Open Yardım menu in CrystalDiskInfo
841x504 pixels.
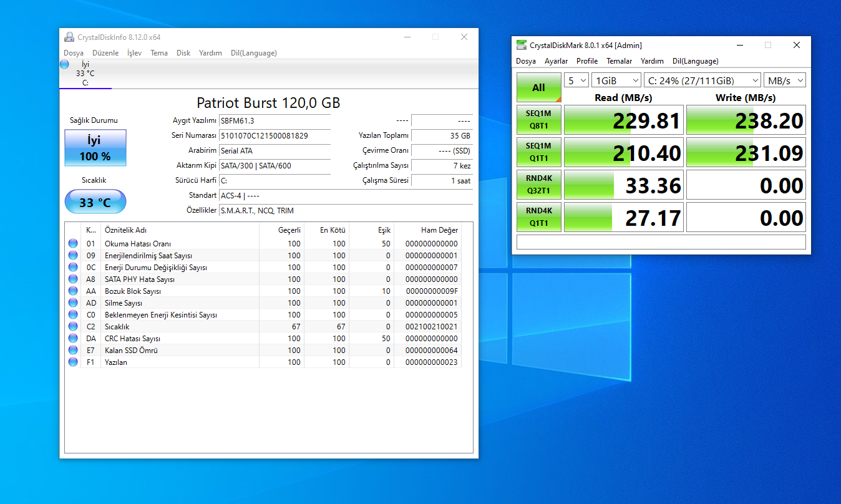tap(210, 53)
